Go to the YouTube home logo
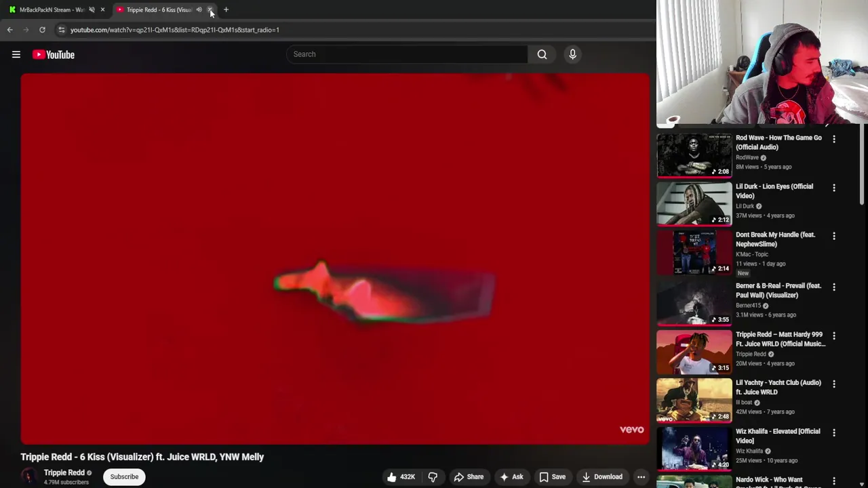The width and height of the screenshot is (868, 488). tap(53, 54)
